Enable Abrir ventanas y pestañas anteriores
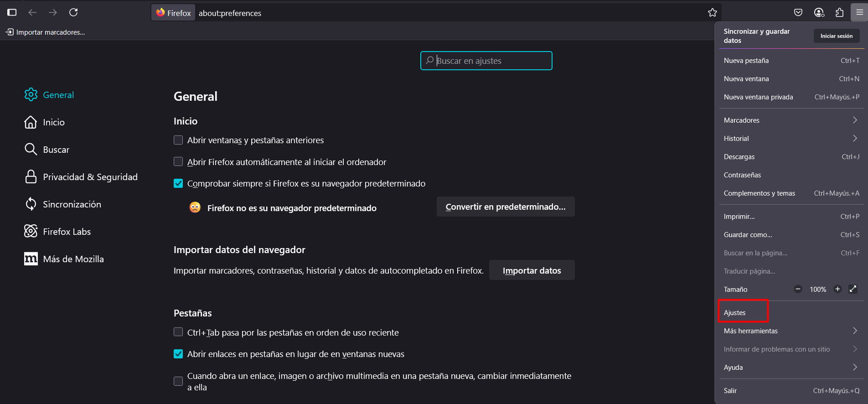This screenshot has height=404, width=868. pyautogui.click(x=178, y=140)
